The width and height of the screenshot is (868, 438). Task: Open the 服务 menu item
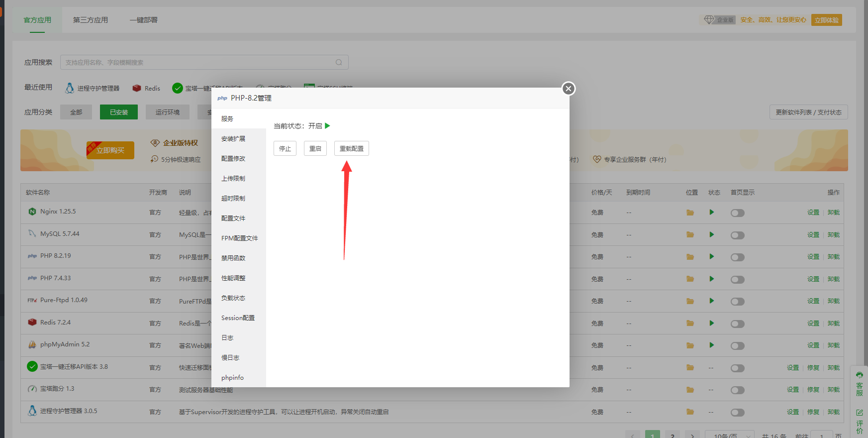coord(239,118)
